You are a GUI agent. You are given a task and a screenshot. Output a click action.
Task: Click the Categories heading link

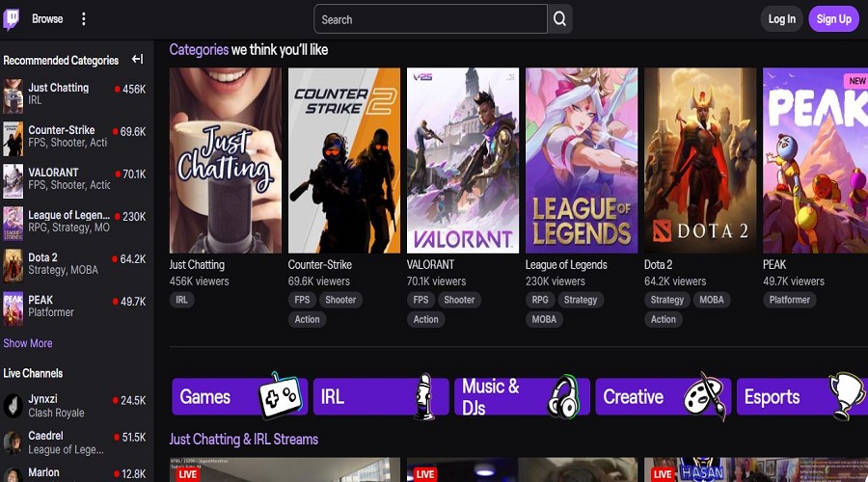coord(199,50)
